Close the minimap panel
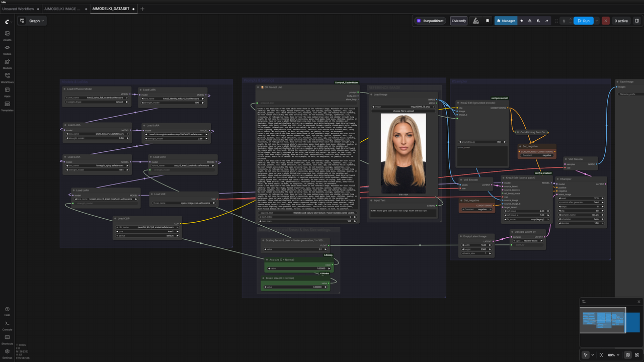This screenshot has height=362, width=644. 639,302
